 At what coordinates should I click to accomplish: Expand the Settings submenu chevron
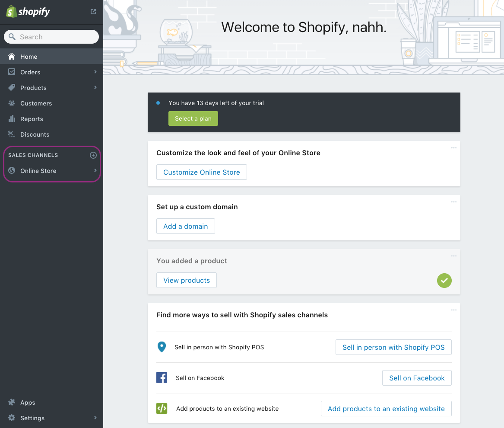point(95,417)
